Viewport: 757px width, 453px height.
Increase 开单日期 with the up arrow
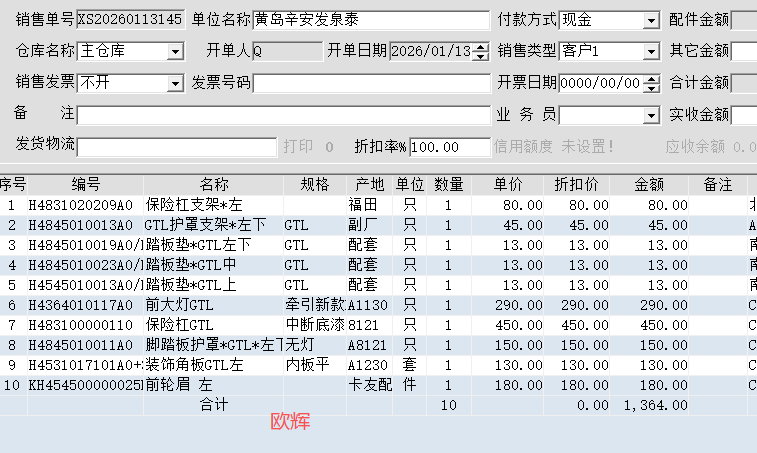point(481,47)
